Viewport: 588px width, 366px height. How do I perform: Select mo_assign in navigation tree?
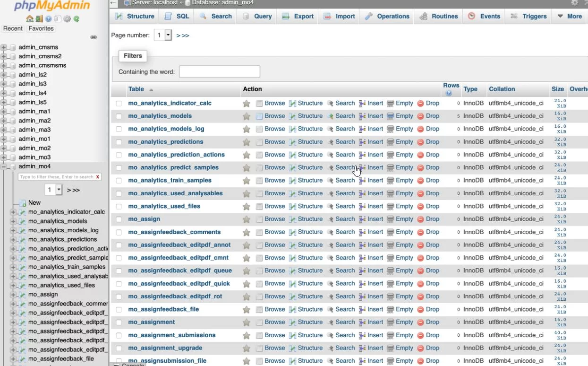pos(43,295)
